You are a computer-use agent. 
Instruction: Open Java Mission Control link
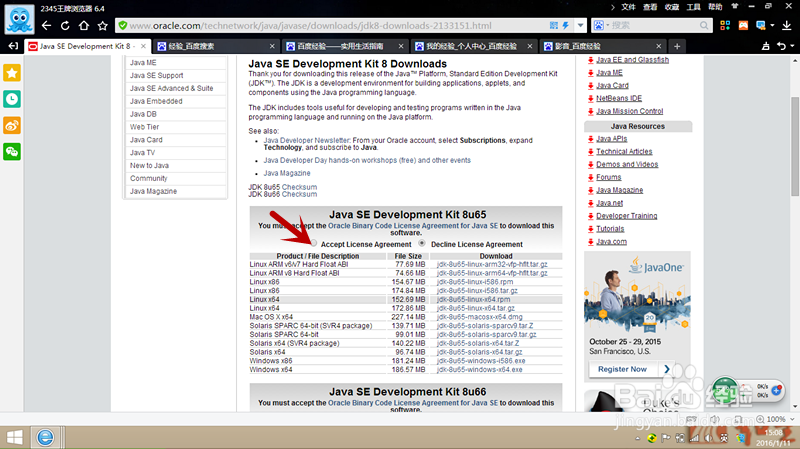tap(630, 111)
